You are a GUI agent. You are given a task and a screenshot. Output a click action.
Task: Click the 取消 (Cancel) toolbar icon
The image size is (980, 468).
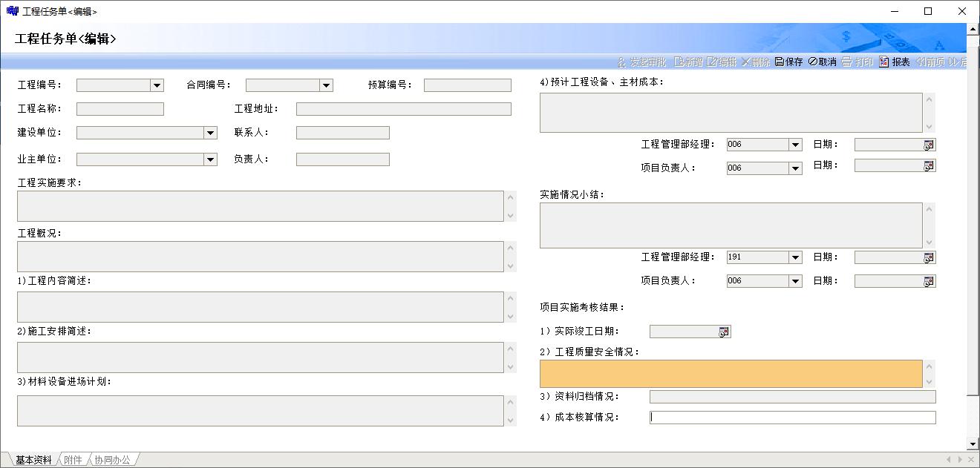tap(822, 62)
